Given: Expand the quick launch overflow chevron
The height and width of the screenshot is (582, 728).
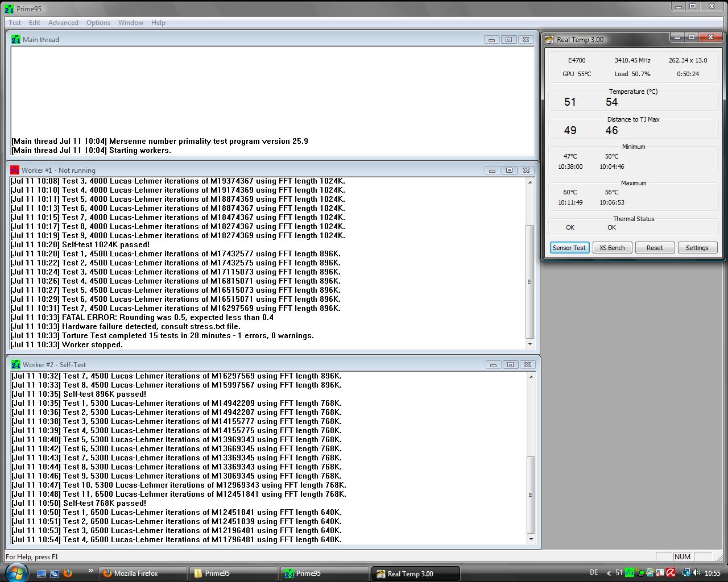Looking at the screenshot, I should 90,571.
